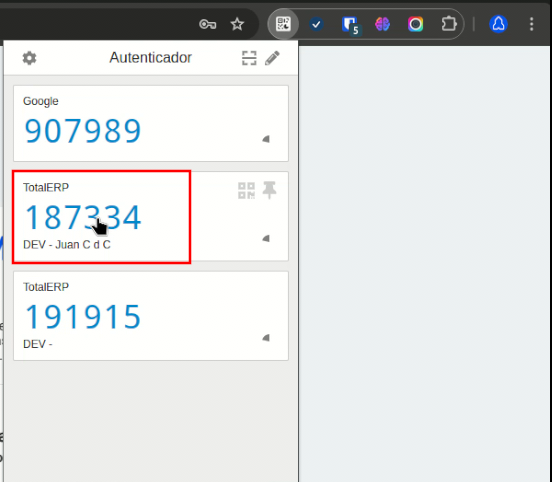This screenshot has height=482, width=552.
Task: Enter edit mode with the pencil icon
Action: 272,58
